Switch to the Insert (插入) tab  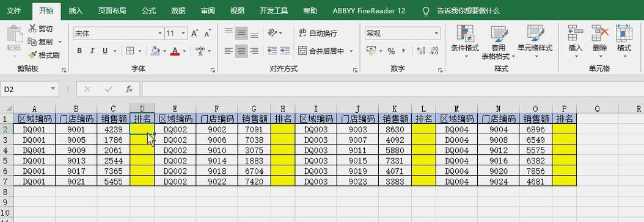click(x=76, y=10)
